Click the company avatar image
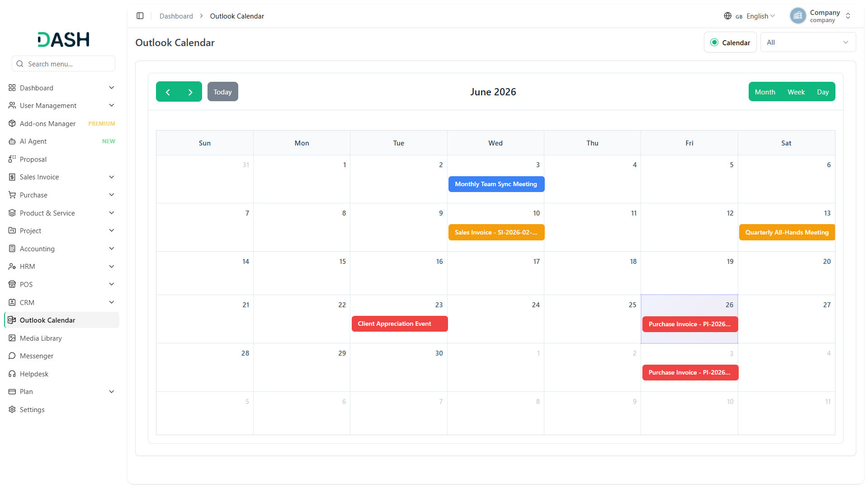 pyautogui.click(x=798, y=16)
